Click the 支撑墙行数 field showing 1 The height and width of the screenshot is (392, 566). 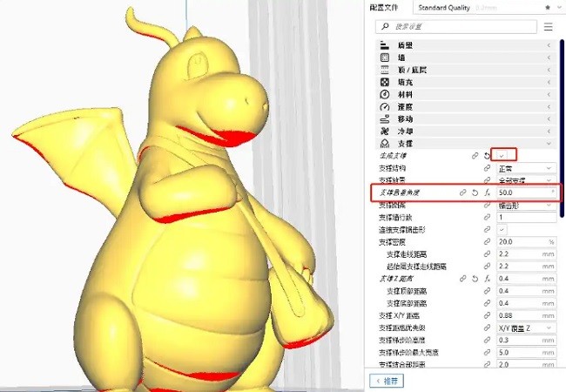pos(526,217)
